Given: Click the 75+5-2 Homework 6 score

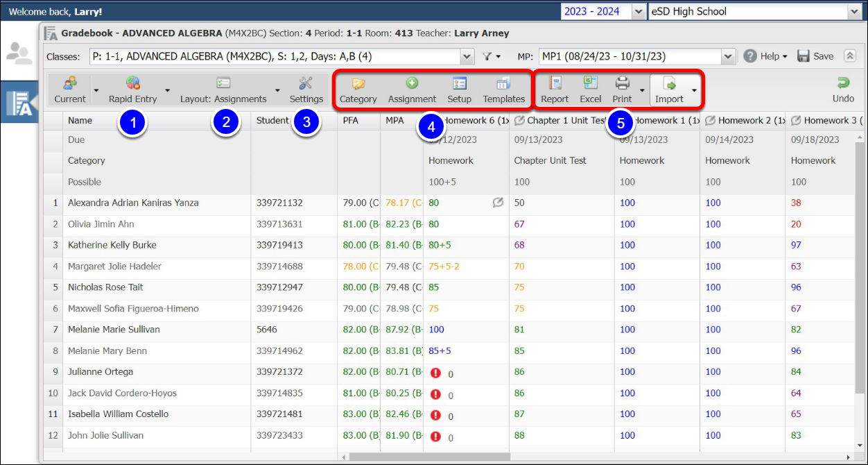Looking at the screenshot, I should point(444,267).
